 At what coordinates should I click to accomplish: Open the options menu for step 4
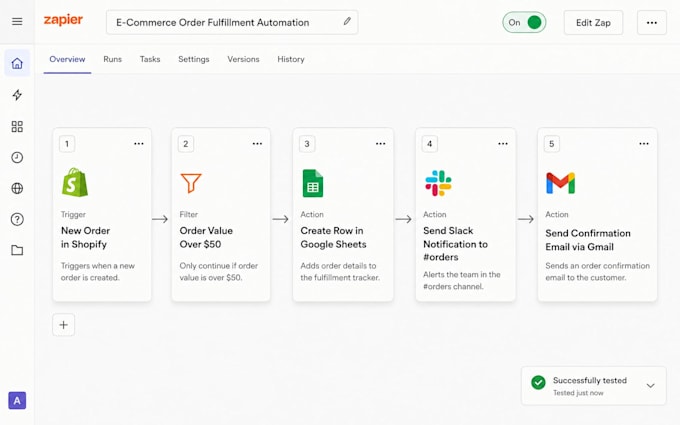point(503,144)
